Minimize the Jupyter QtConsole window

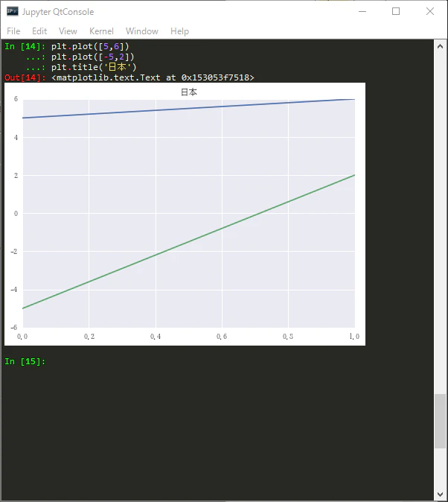click(362, 11)
